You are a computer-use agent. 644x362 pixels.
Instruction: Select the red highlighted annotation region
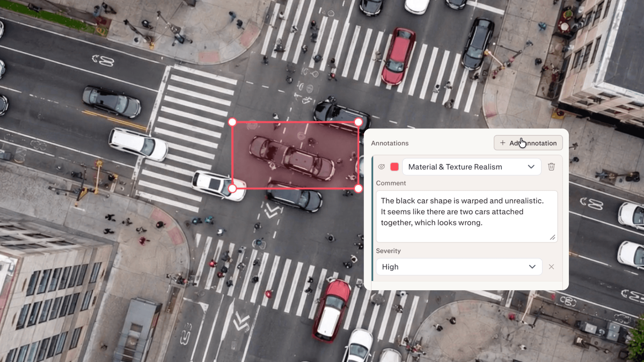[295, 156]
